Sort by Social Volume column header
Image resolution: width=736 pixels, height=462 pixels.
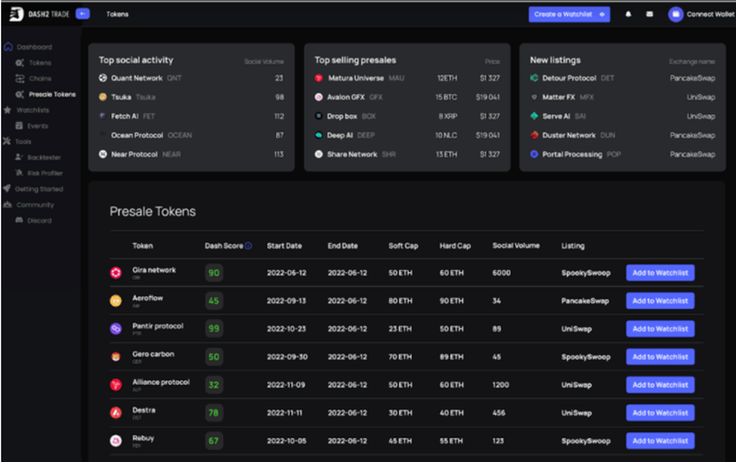[516, 246]
